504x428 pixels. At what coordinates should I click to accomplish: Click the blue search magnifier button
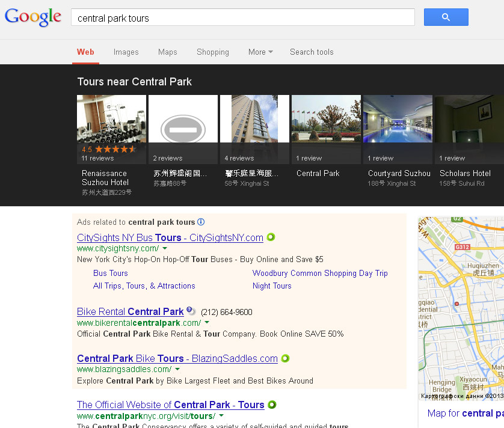pyautogui.click(x=446, y=17)
